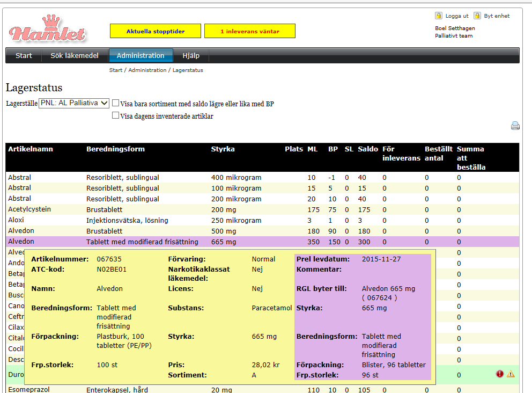Click Palliativt team unit label

point(454,35)
